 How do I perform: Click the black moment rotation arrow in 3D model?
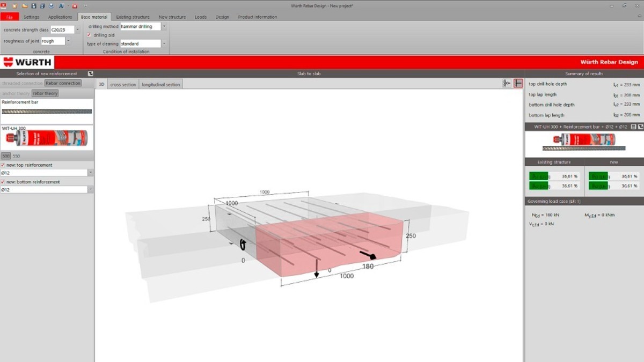(x=243, y=245)
